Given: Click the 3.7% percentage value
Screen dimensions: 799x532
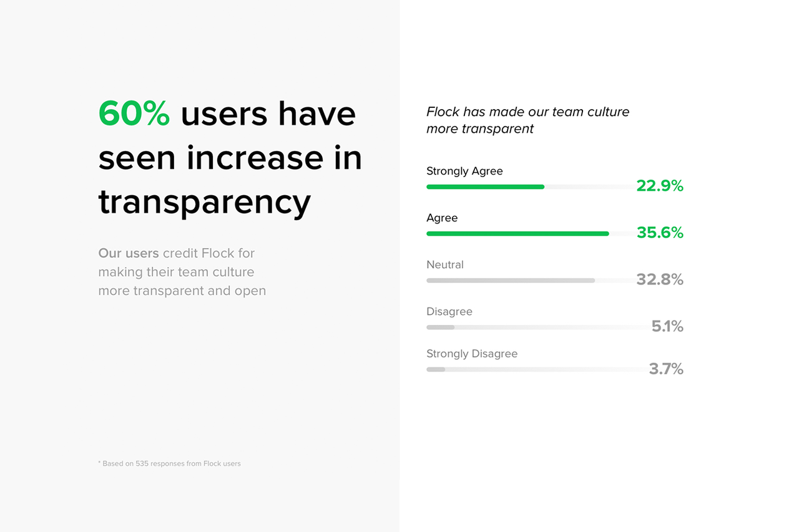Looking at the screenshot, I should coord(666,369).
